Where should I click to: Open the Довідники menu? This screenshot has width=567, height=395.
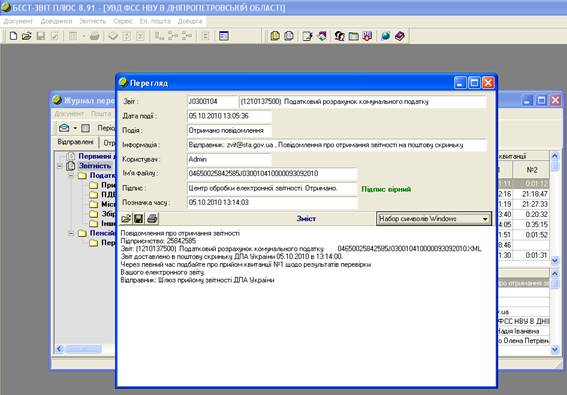pyautogui.click(x=56, y=21)
